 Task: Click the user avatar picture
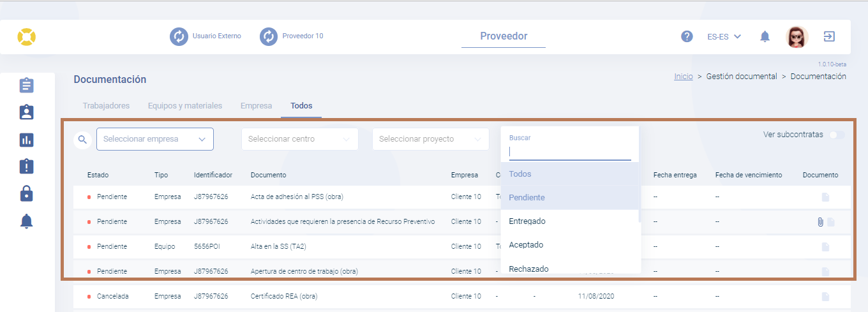pyautogui.click(x=797, y=36)
